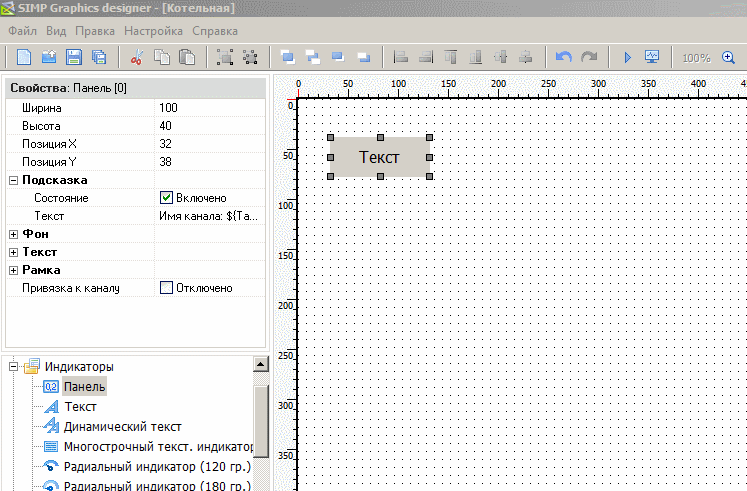Click the top-left resize handle of the panel
Screen dimensions: 747x491
330,138
